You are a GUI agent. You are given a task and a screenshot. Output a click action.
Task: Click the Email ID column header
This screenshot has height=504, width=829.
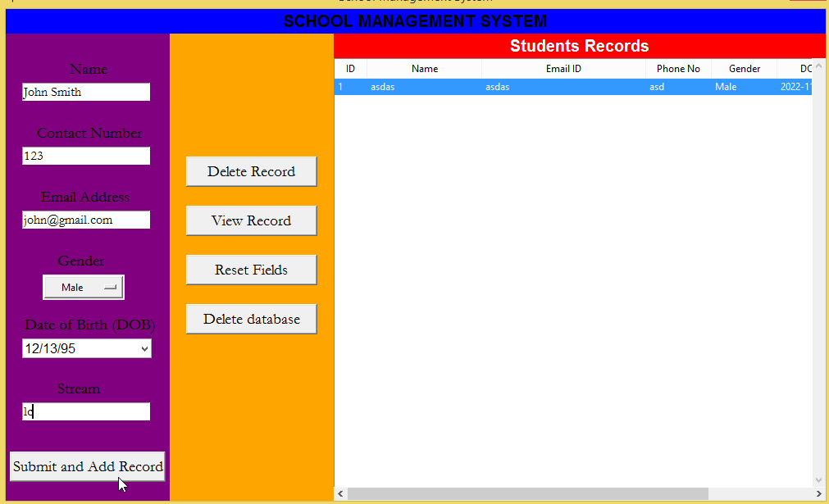563,69
